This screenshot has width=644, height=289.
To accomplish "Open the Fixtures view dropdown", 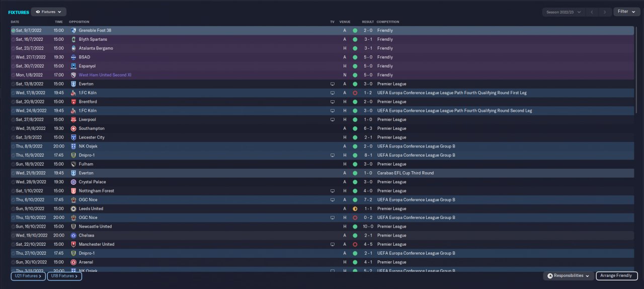I will point(48,12).
